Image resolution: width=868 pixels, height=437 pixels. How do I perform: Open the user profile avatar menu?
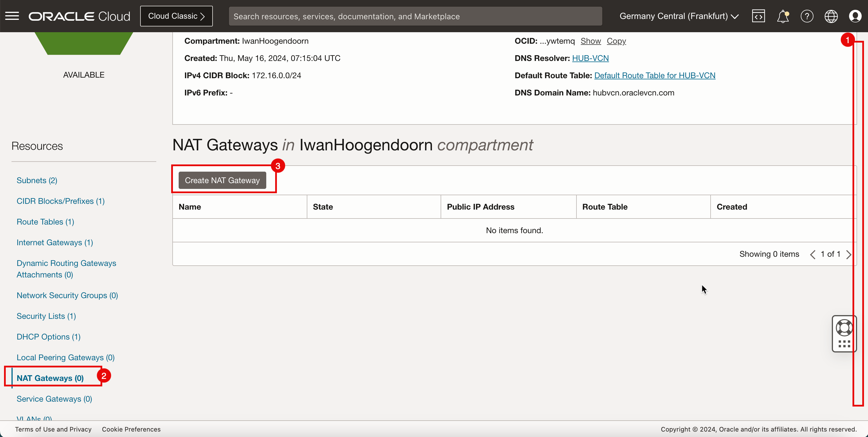click(x=855, y=16)
